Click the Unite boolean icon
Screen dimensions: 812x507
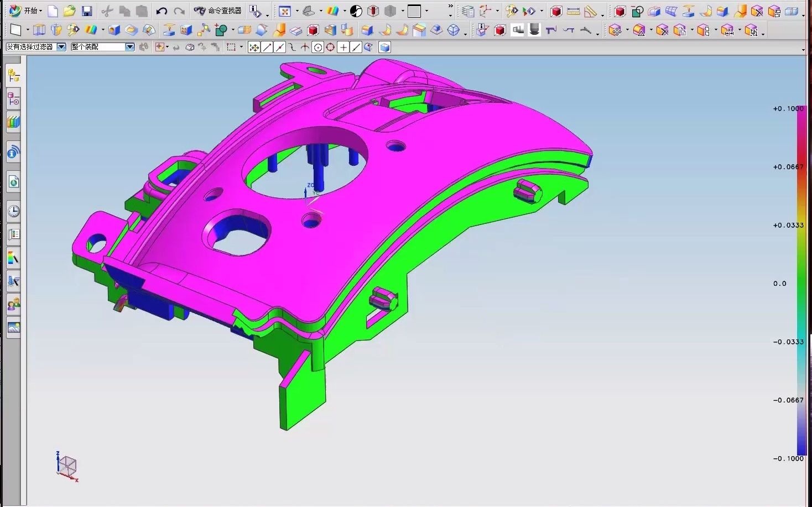coord(221,30)
